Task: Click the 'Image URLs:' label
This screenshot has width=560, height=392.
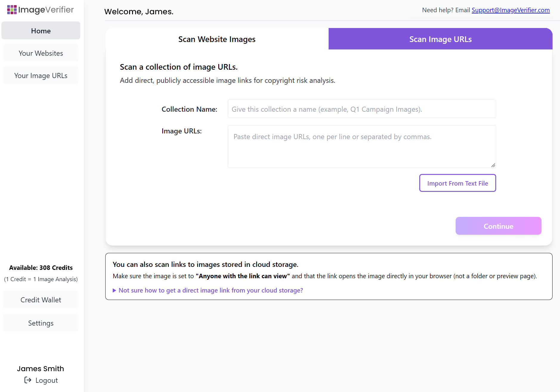Action: pos(182,131)
